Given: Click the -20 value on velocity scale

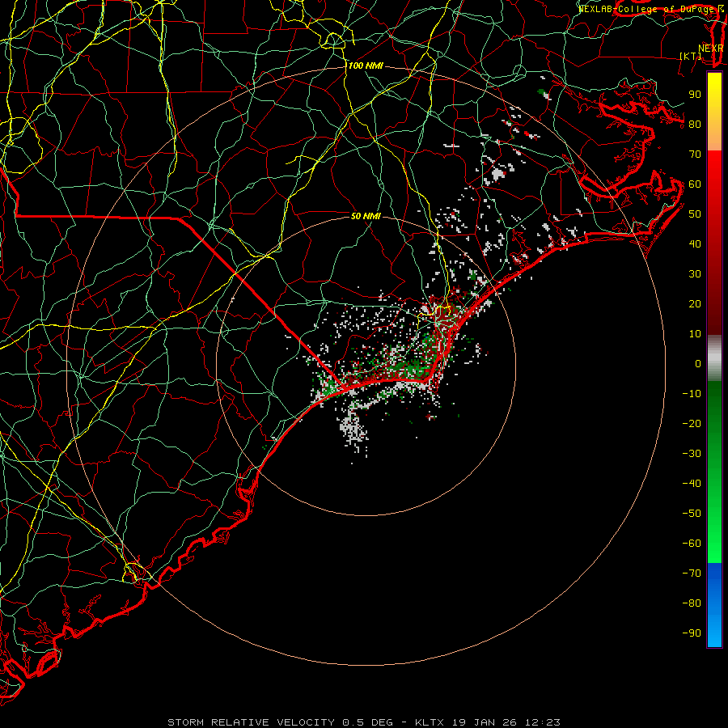Looking at the screenshot, I should (692, 423).
